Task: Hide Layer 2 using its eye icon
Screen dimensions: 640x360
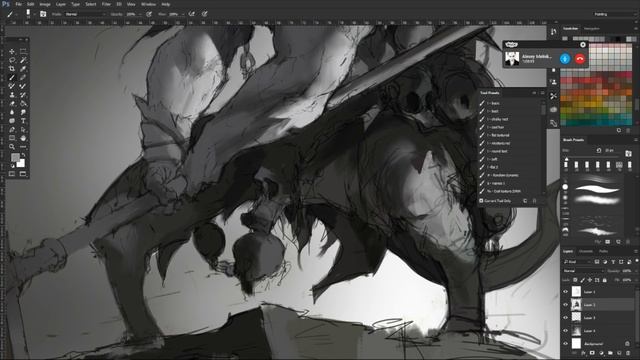Action: 566,304
